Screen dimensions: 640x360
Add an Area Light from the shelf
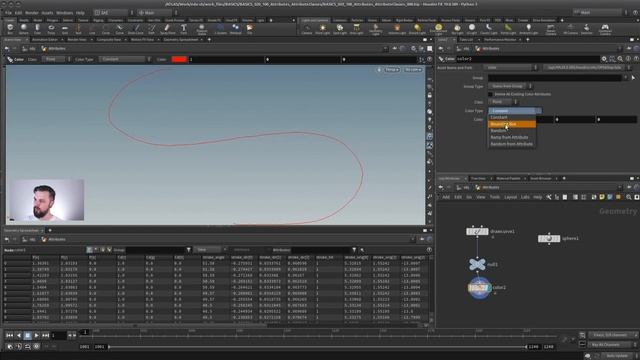tap(356, 29)
